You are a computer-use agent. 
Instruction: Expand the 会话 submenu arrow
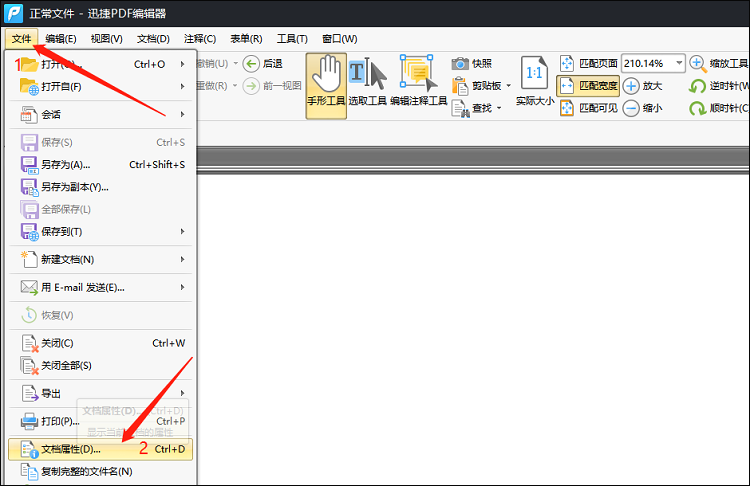pos(182,114)
